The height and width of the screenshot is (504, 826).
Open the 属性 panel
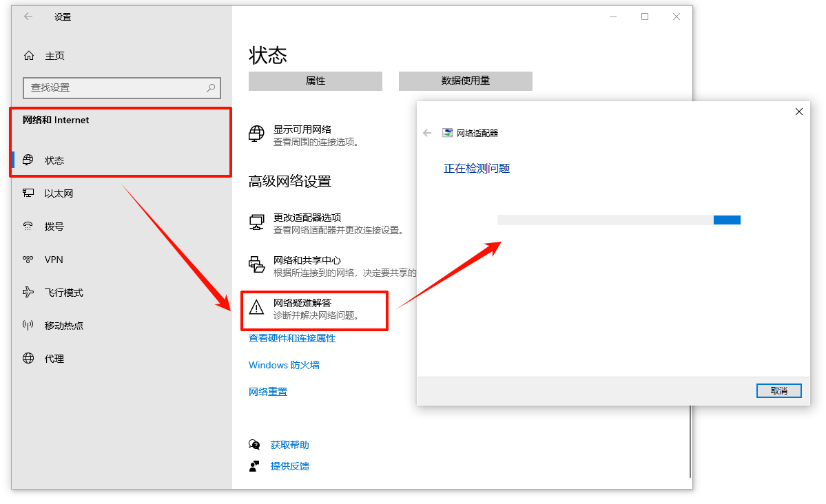click(315, 81)
